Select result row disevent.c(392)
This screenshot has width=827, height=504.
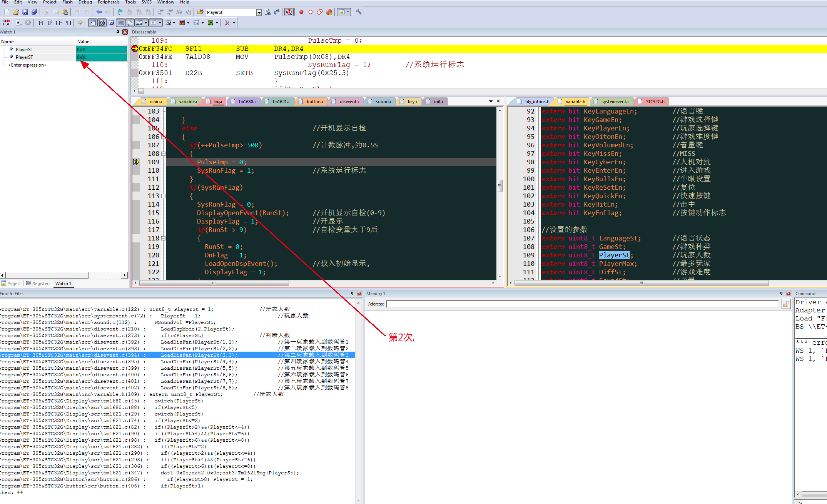tap(177, 342)
